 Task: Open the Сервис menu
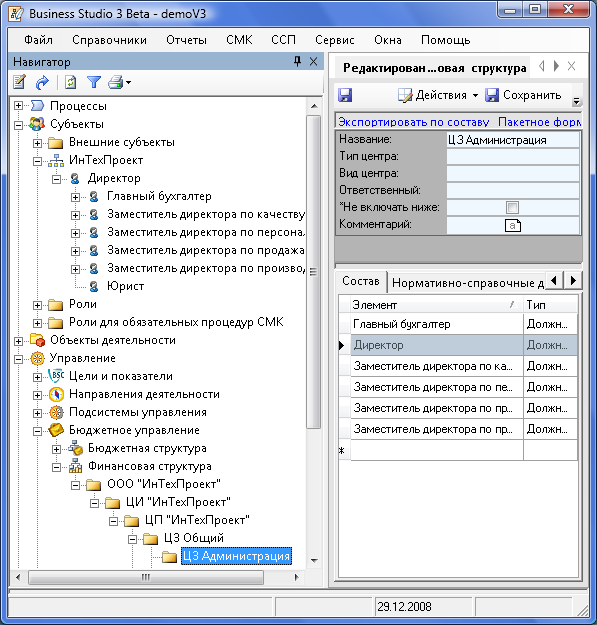[x=335, y=40]
